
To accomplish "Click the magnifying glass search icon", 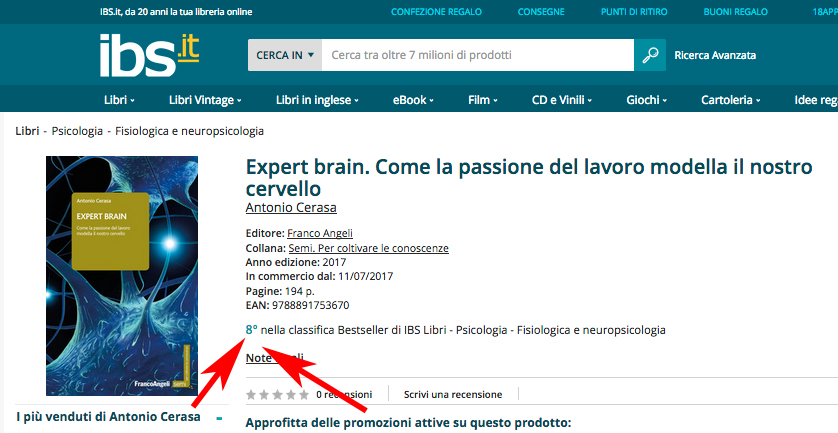I will pos(650,55).
